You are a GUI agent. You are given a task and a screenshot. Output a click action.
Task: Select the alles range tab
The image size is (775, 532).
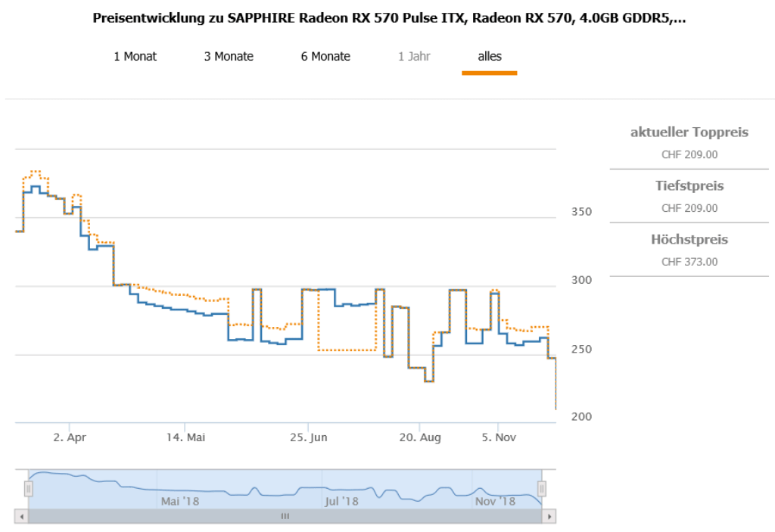[489, 57]
